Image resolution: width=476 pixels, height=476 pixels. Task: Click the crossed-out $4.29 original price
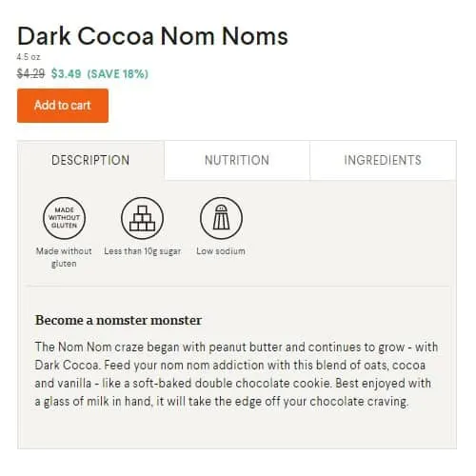pyautogui.click(x=30, y=73)
